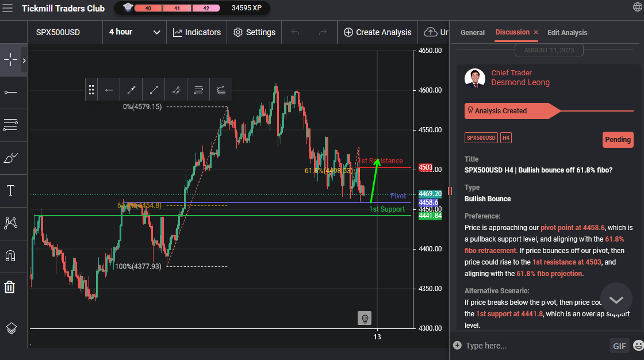Image resolution: width=644 pixels, height=360 pixels.
Task: Select the Text annotation tool
Action: click(11, 190)
